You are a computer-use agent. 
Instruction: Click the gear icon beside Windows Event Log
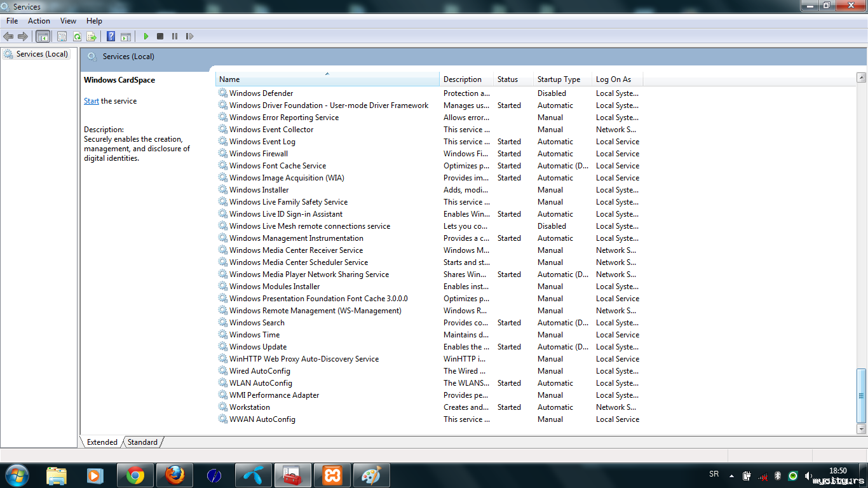[223, 142]
